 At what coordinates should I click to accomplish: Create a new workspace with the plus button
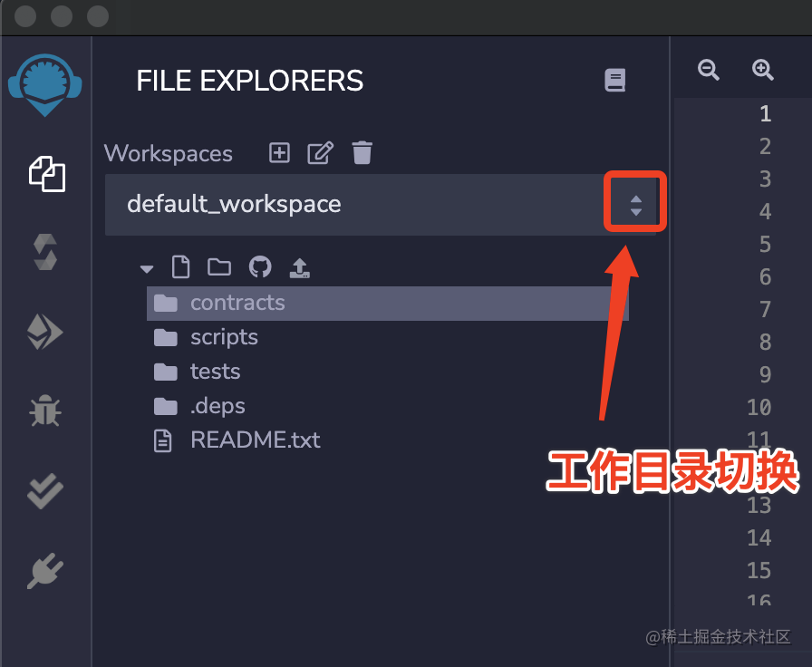point(278,152)
